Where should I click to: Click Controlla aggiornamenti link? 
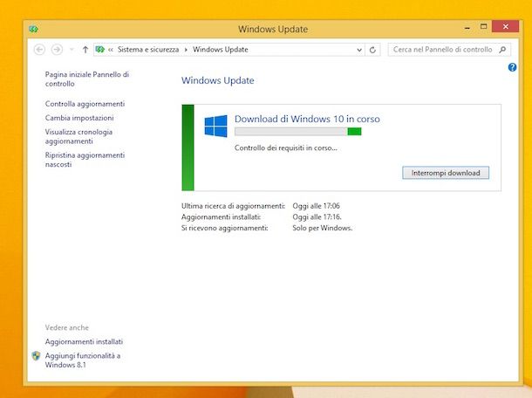tap(85, 104)
